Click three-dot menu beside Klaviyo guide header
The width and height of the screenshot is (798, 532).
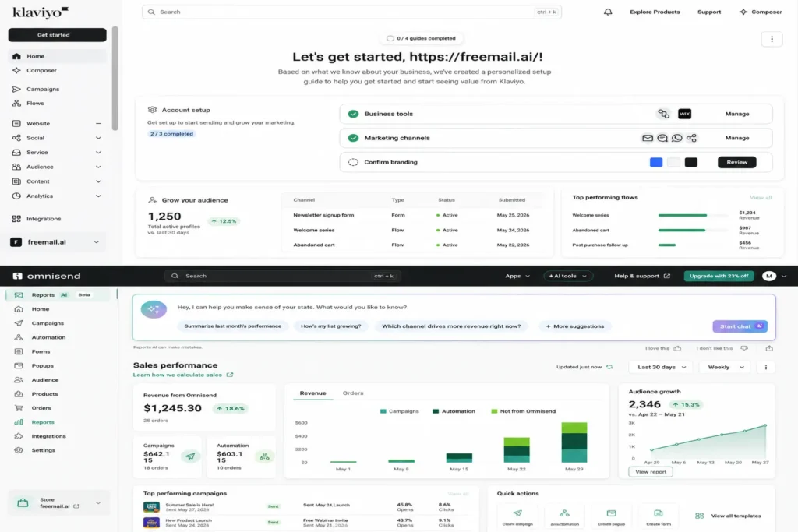point(772,39)
